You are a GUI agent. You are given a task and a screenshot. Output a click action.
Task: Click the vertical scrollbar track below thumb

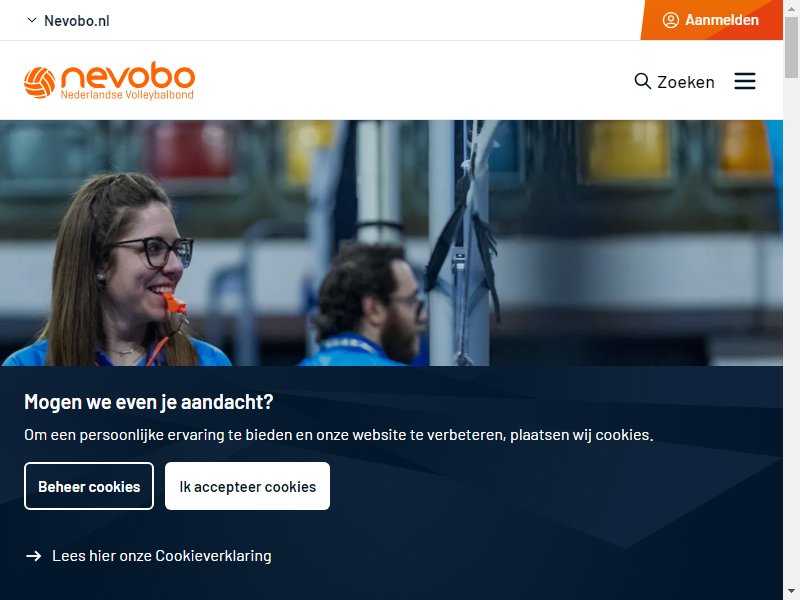pos(791,332)
